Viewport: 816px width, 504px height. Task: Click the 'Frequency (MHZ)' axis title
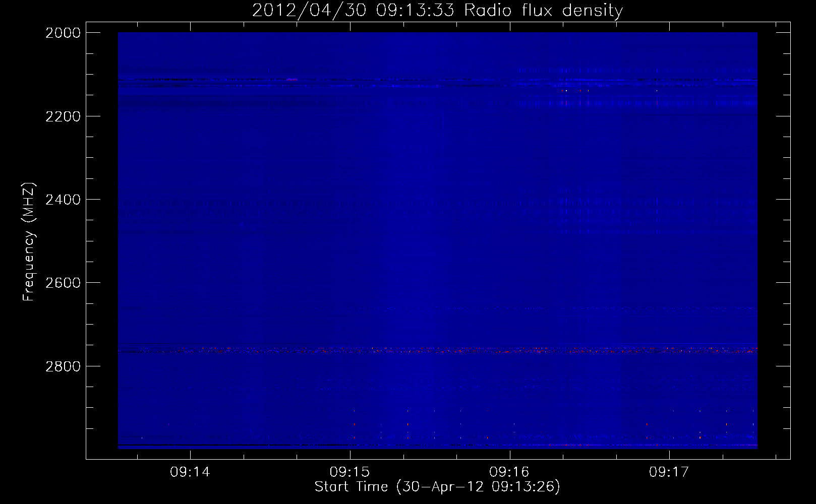point(29,242)
